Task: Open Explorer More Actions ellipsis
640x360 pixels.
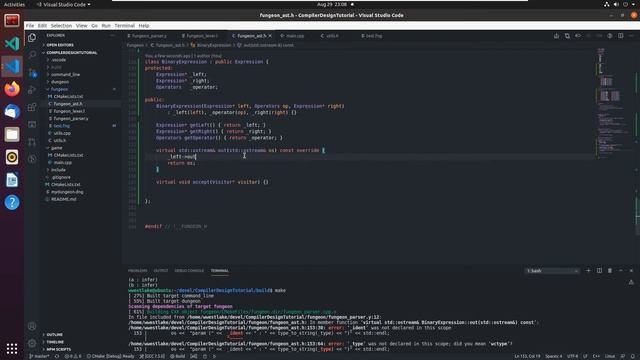Action: (113, 36)
